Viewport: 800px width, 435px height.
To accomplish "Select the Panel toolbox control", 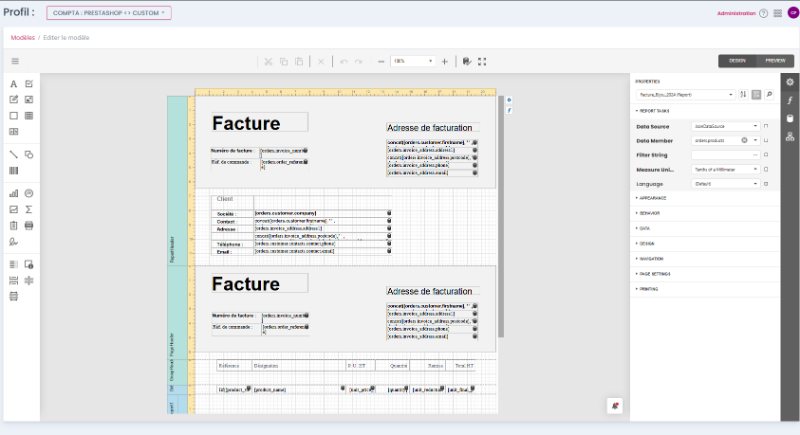I will (14, 116).
